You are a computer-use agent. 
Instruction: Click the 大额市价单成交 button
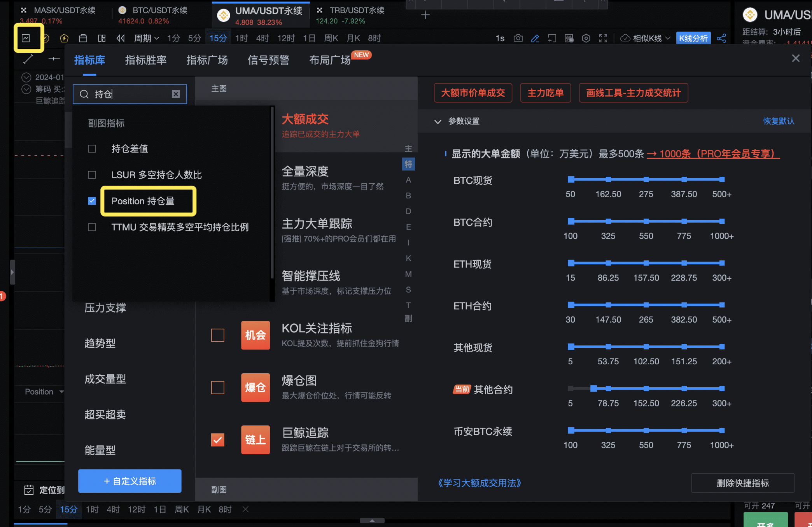[x=473, y=93]
